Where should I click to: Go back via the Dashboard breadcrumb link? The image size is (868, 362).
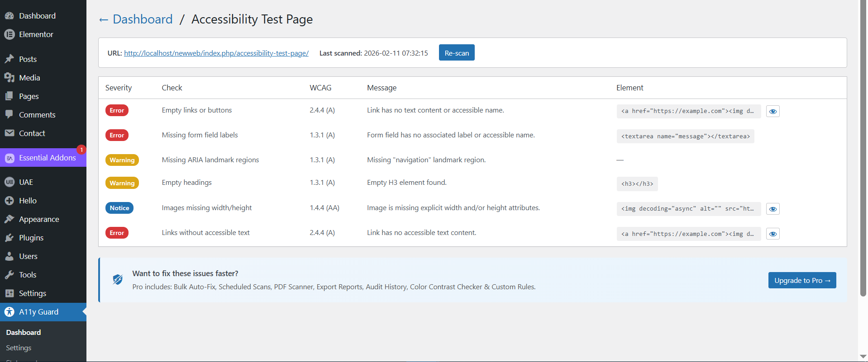[x=142, y=19]
